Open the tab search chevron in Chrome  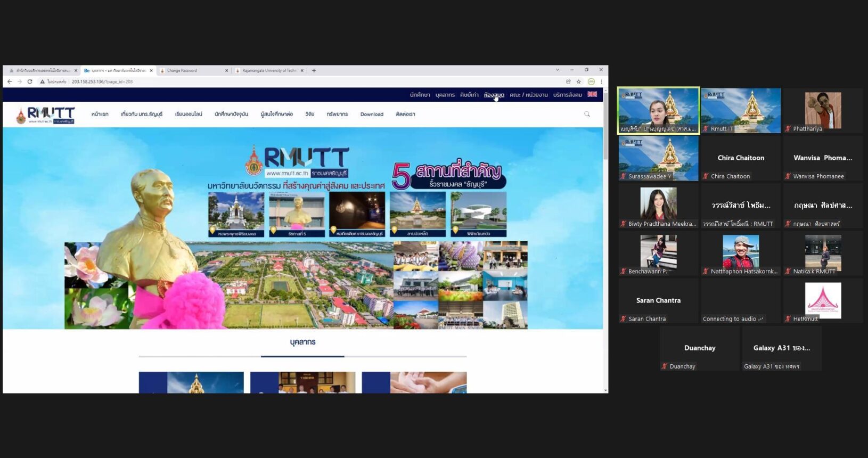(558, 70)
